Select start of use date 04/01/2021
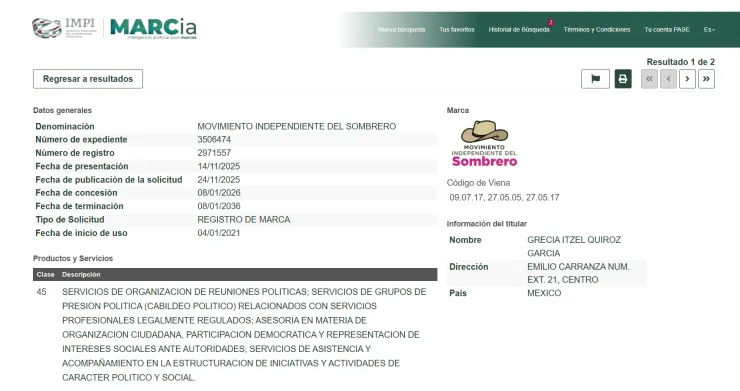Viewport: 740px width, 391px height. (x=219, y=233)
